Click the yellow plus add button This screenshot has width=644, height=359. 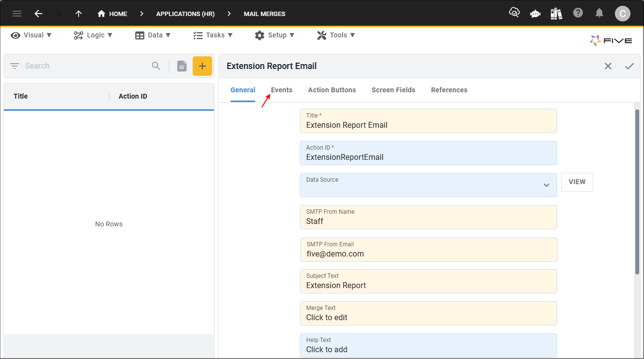(x=202, y=66)
